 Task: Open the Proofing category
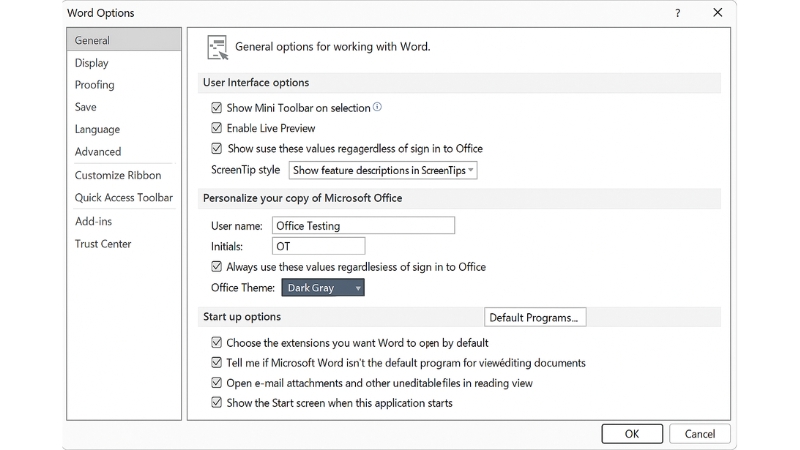coord(94,85)
